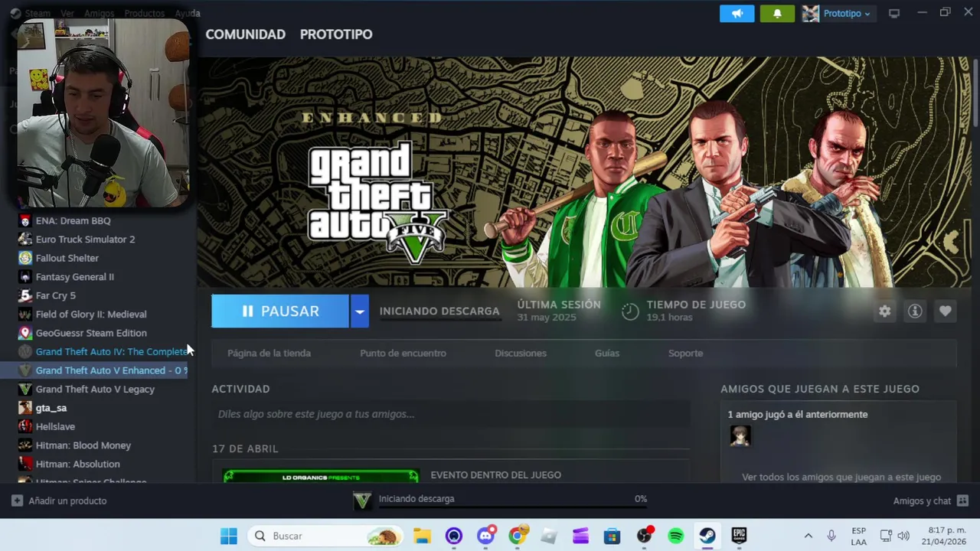
Task: Open game settings gear icon
Action: click(884, 311)
